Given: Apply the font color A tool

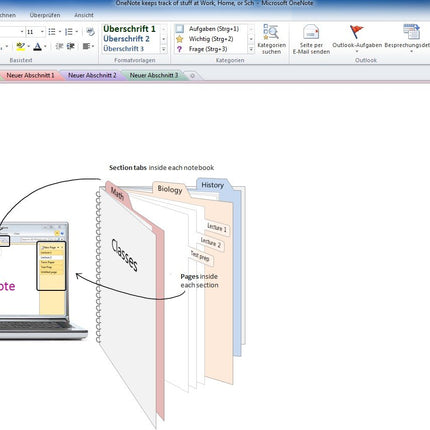Looking at the screenshot, I should [38, 46].
